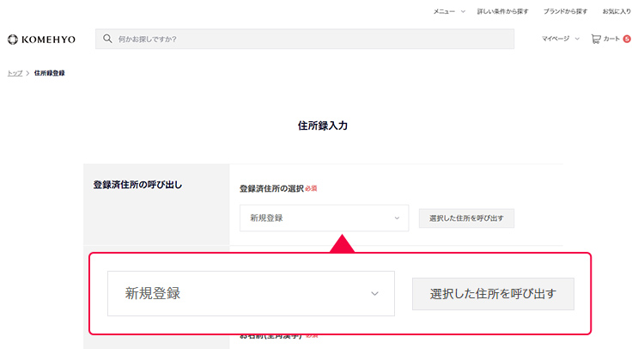Go to 詳しい条件から探す
Viewport: 644px width, 349px height.
click(502, 11)
